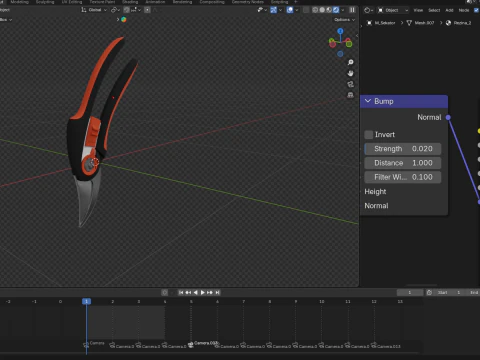Jump to next keyframe
Screen dimensions: 480x360
(x=210, y=292)
